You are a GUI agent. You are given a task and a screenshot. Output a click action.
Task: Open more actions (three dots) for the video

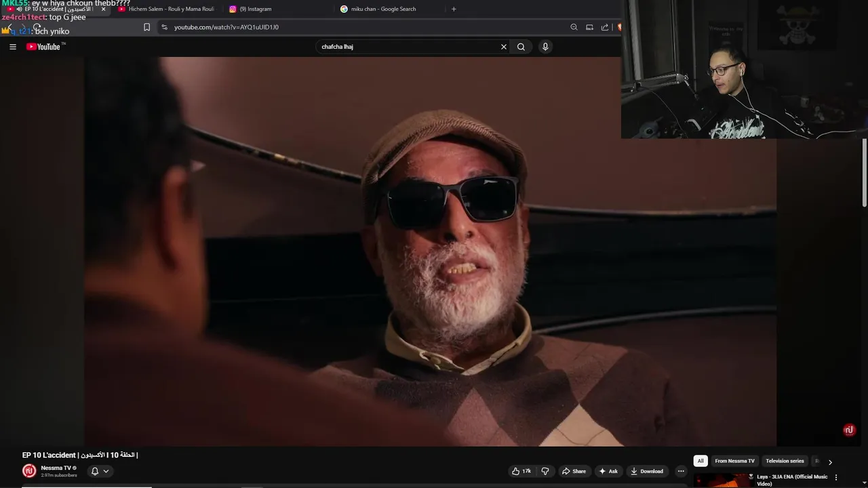[681, 471]
